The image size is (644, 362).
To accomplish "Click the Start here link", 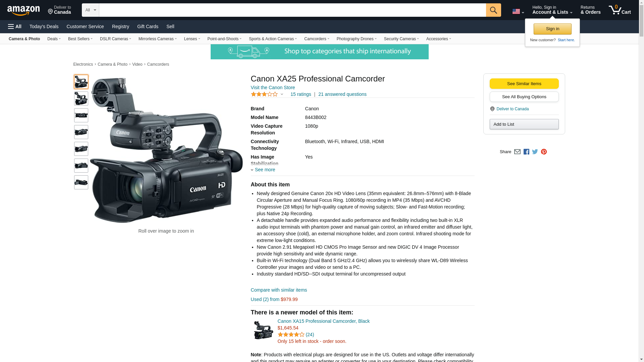I will click(x=566, y=40).
